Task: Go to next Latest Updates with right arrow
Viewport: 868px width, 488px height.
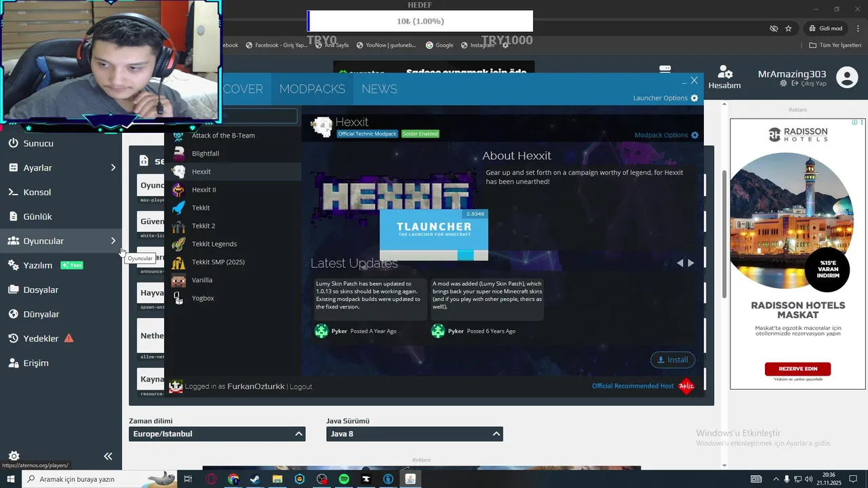Action: (x=691, y=263)
